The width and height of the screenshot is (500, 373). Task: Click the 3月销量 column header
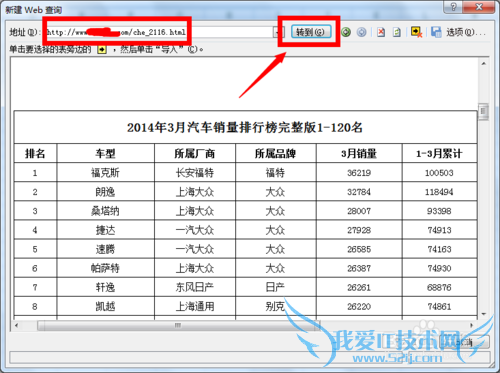point(359,154)
